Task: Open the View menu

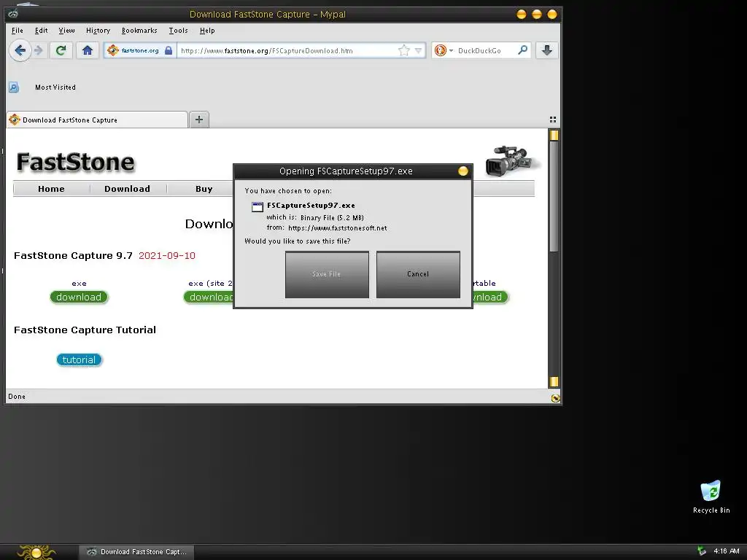Action: tap(66, 31)
